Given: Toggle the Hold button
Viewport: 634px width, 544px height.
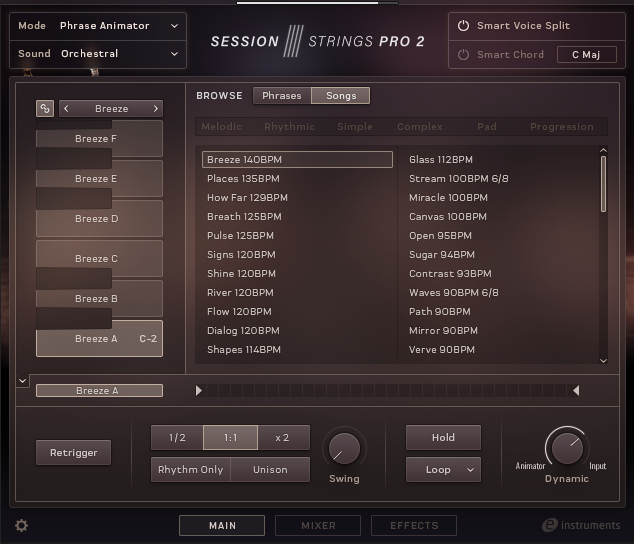Looking at the screenshot, I should [x=443, y=437].
